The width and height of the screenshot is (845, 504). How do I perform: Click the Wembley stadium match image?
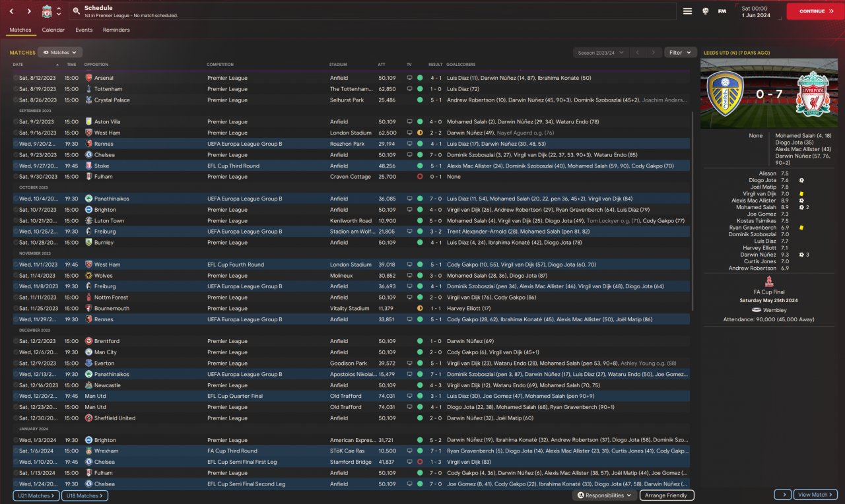tap(769, 94)
